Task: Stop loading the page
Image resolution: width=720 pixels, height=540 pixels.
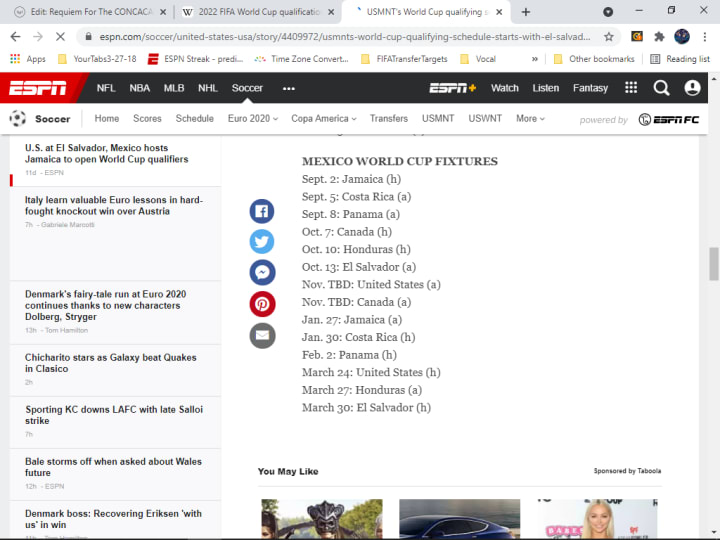Action: 60,37
